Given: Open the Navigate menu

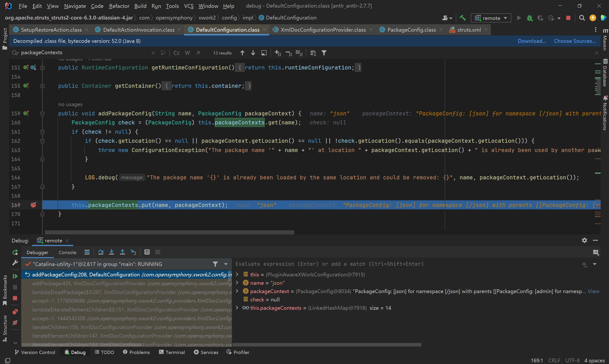Looking at the screenshot, I should click(75, 6).
